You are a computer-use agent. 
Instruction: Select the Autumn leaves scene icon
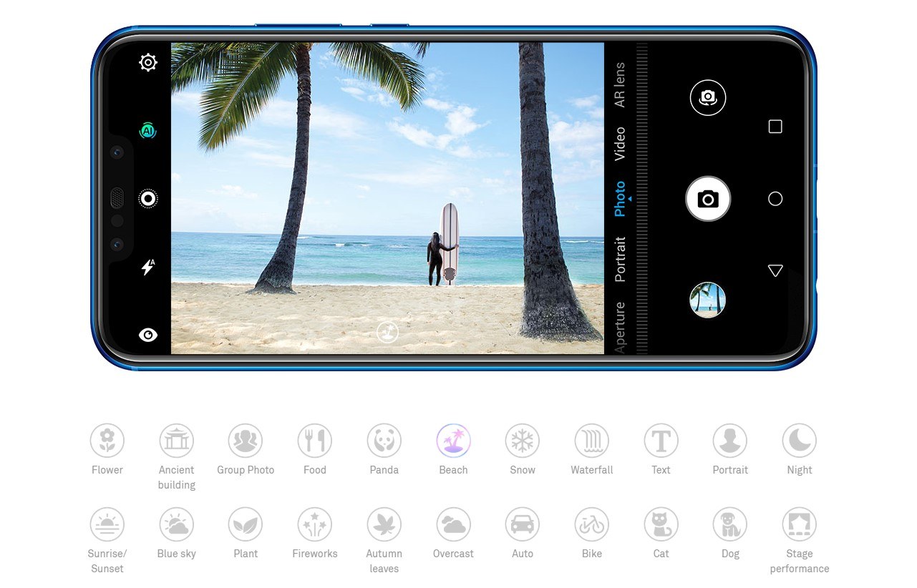[384, 524]
